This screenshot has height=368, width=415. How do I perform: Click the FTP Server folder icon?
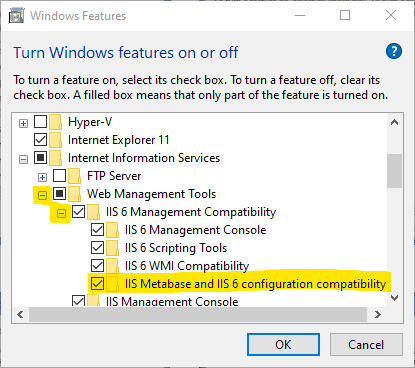click(74, 176)
